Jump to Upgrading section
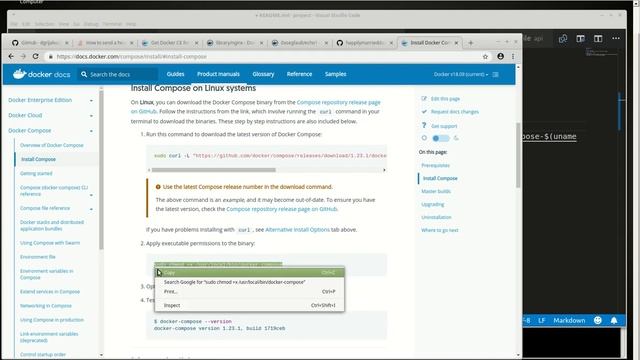Screen dimensions: 640x360 pyautogui.click(x=433, y=204)
